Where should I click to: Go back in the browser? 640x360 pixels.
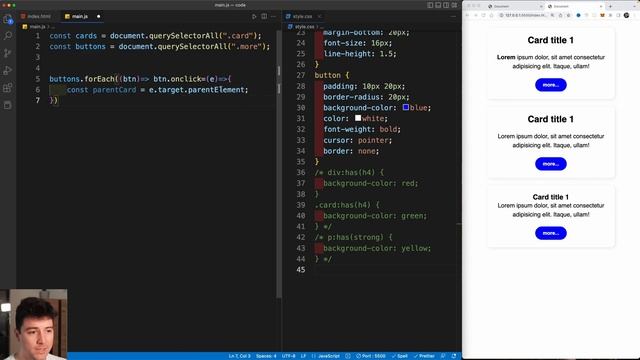pyautogui.click(x=467, y=15)
